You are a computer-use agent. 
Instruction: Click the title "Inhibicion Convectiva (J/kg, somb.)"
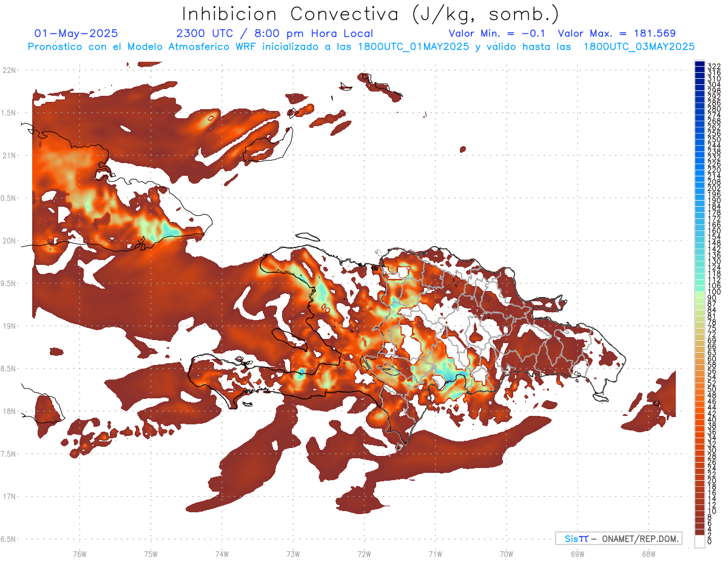coord(370,14)
